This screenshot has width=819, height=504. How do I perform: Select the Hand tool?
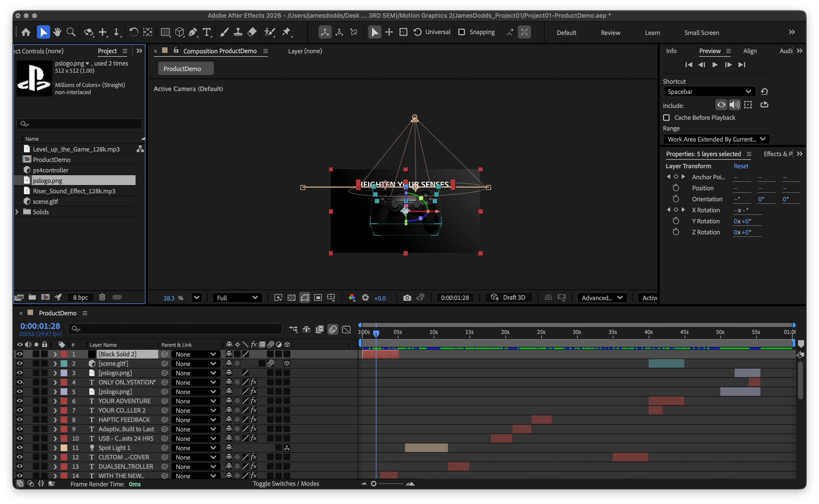(x=57, y=32)
